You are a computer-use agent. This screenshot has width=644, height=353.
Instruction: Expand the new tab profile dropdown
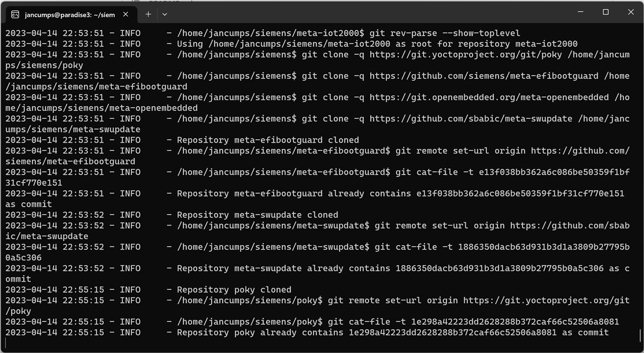point(165,15)
